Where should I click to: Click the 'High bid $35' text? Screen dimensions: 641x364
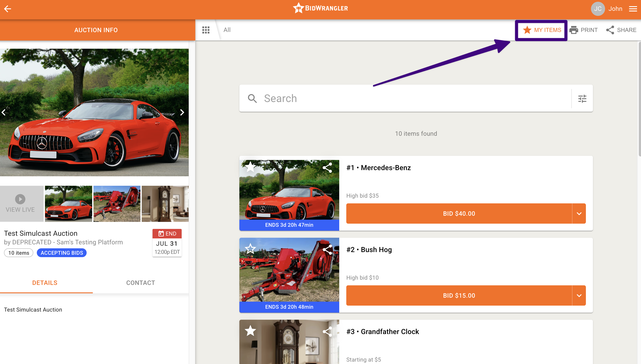pos(362,196)
